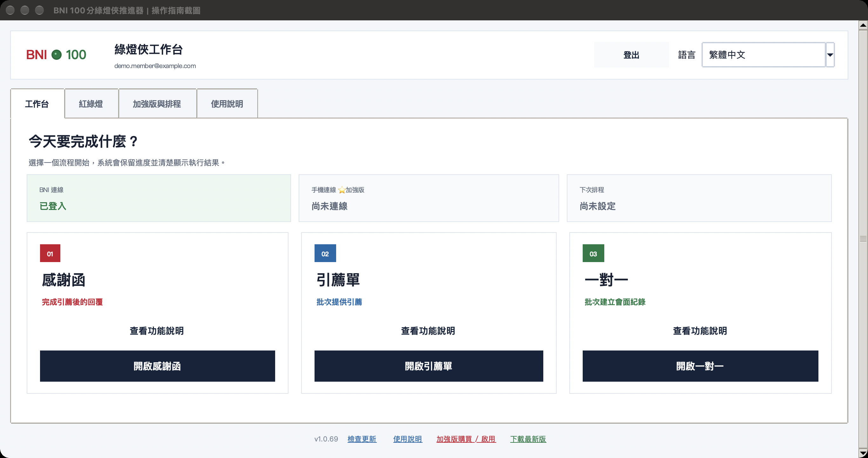Click the 下次排程 尚未設定 status card
This screenshot has height=458, width=868.
point(699,198)
